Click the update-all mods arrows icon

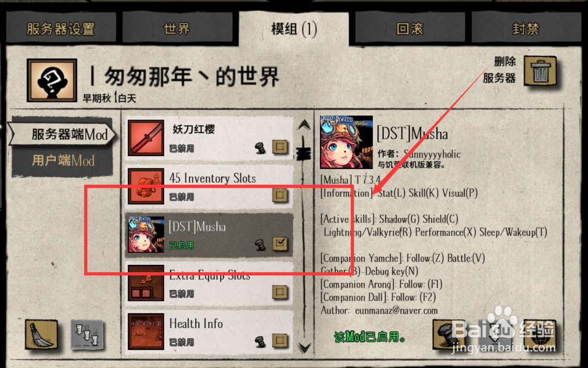[x=88, y=334]
